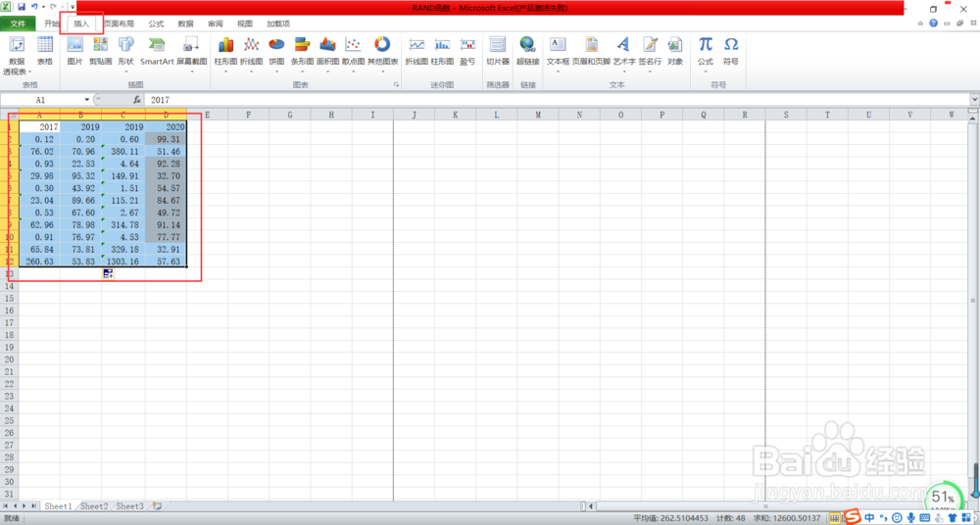Insert a symbol with the Ω 符号 icon
980x525 pixels.
point(731,51)
